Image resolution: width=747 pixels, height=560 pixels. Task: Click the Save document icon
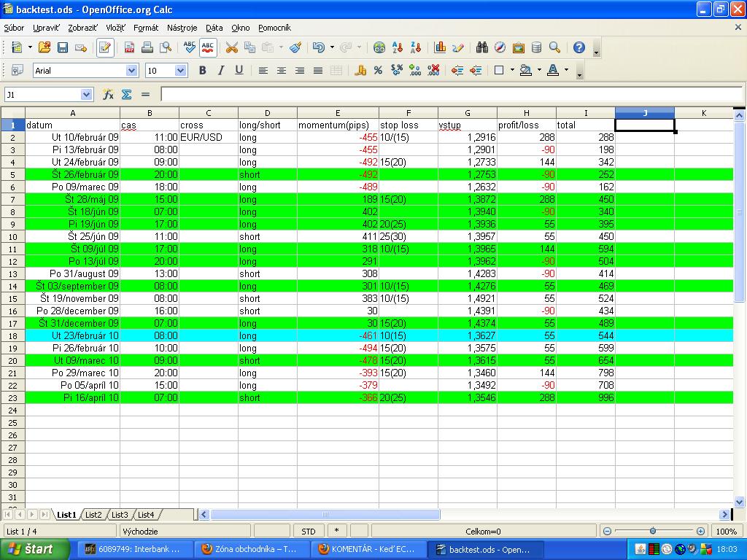coord(63,47)
